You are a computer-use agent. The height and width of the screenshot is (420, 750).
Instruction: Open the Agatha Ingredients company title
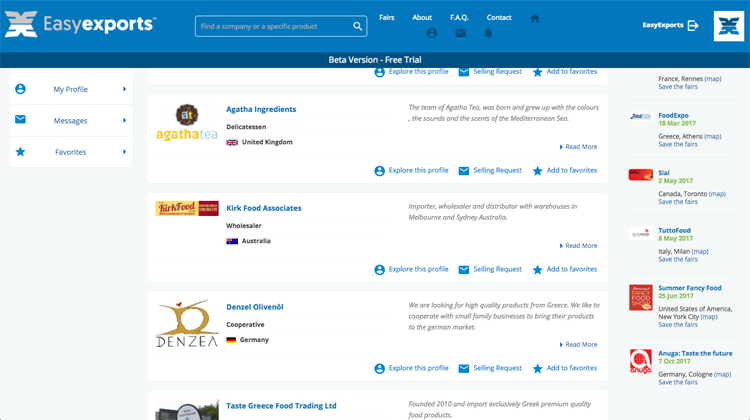[x=261, y=109]
